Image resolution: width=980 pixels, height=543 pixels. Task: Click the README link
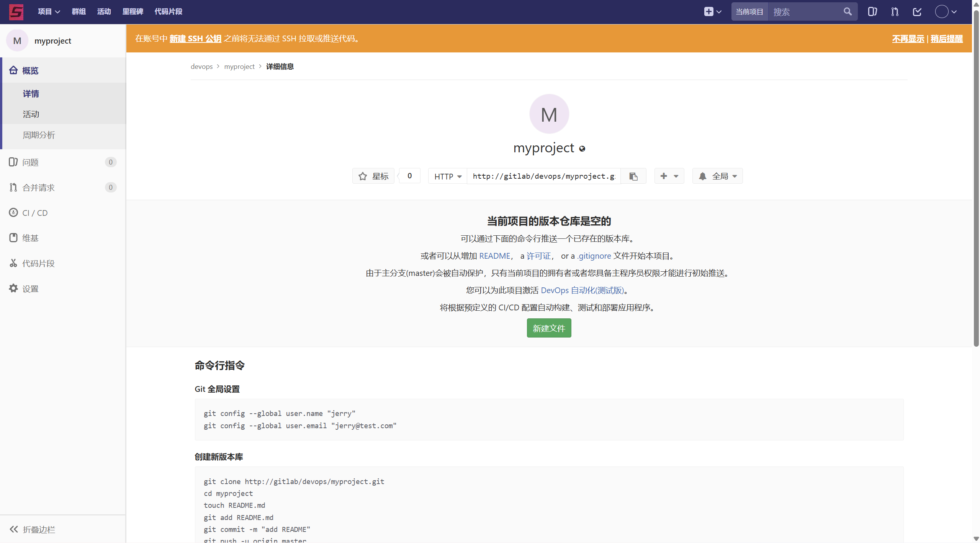click(x=494, y=256)
